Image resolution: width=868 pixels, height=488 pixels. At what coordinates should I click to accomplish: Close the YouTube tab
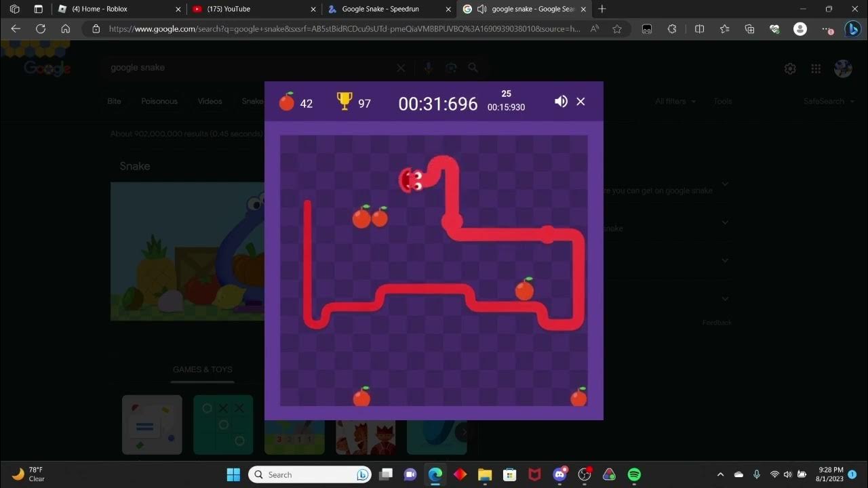[313, 9]
